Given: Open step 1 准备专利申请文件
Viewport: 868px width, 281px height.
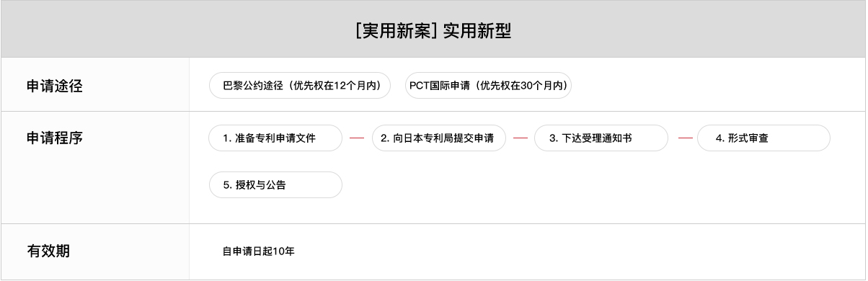Looking at the screenshot, I should tap(275, 138).
